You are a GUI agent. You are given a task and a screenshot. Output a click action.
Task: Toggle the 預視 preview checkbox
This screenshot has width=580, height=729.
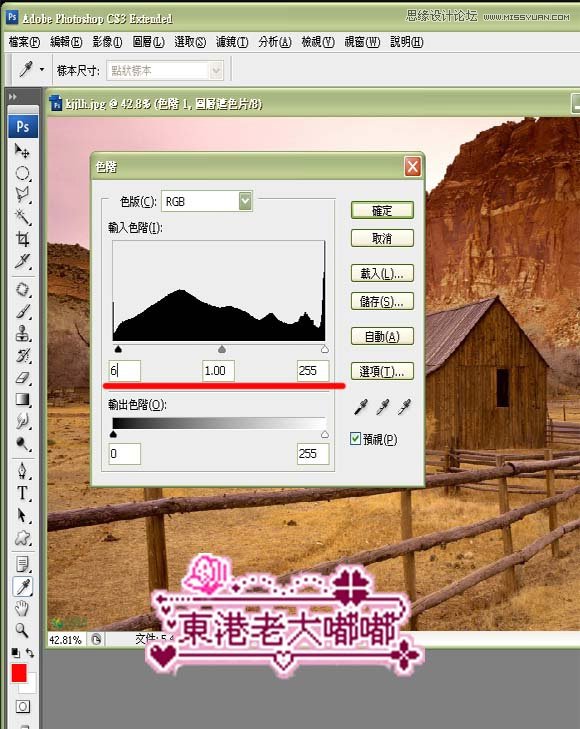coord(356,439)
